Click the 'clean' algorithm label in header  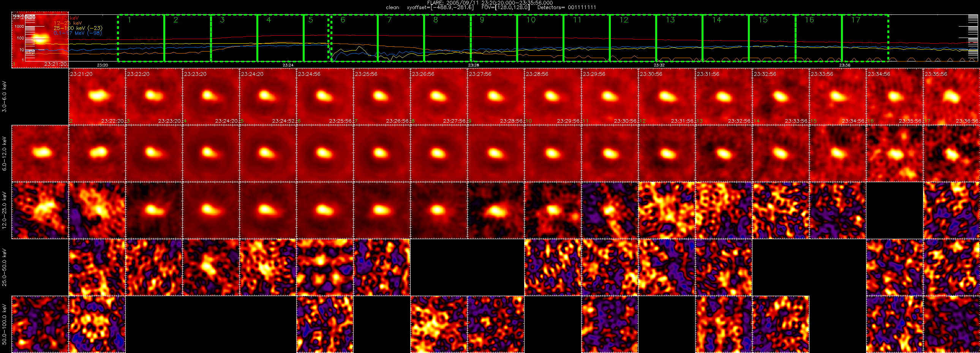point(392,7)
